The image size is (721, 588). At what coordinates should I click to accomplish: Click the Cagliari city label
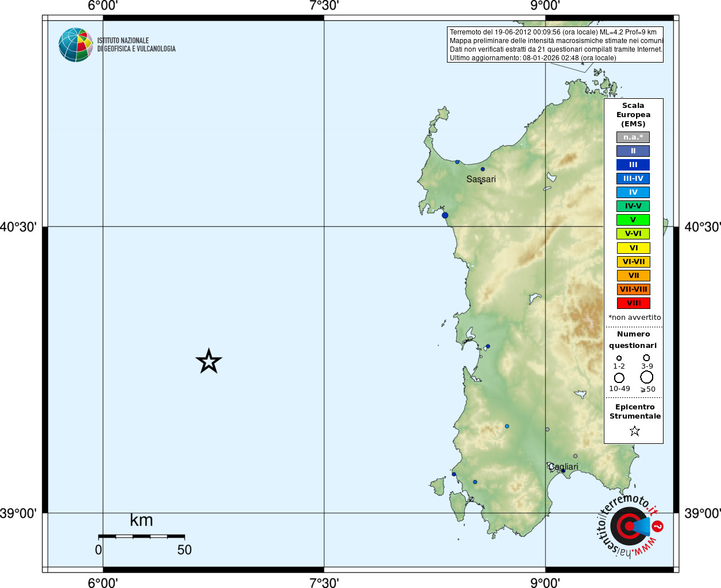564,467
